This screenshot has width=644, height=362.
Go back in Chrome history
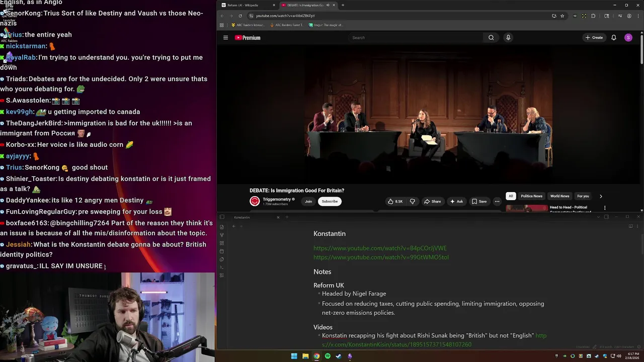[x=222, y=16]
